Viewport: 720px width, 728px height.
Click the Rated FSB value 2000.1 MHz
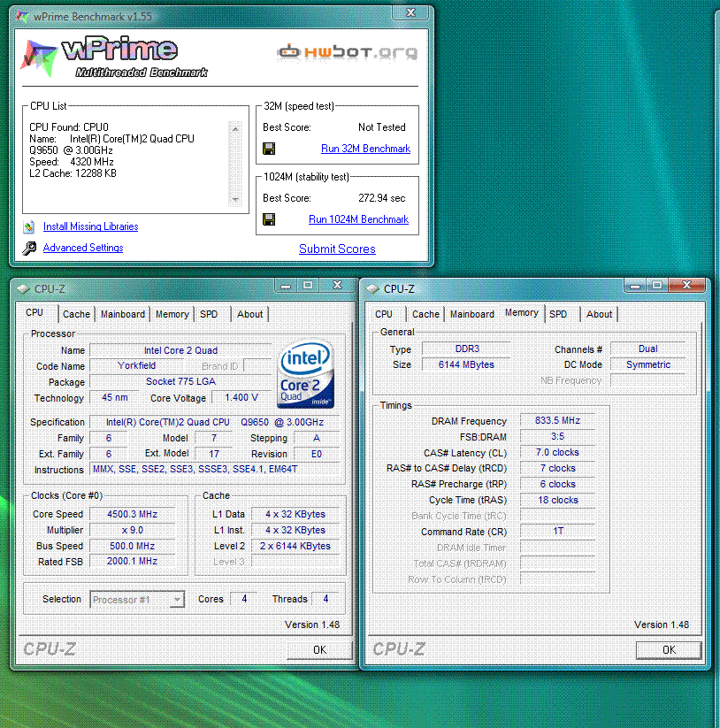tap(133, 562)
